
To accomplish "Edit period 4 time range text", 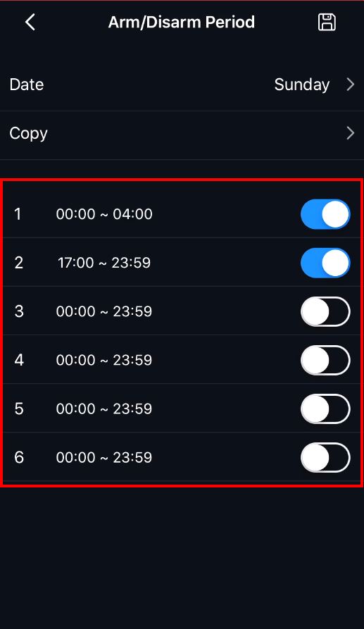I will tap(104, 360).
